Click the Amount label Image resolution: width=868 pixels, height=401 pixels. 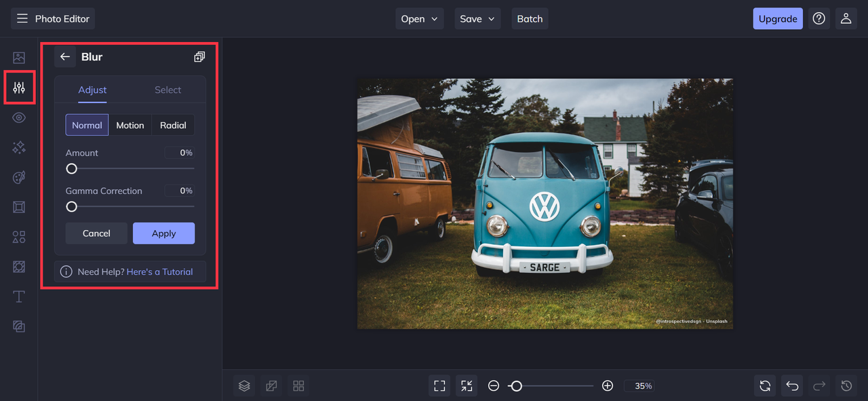(82, 153)
